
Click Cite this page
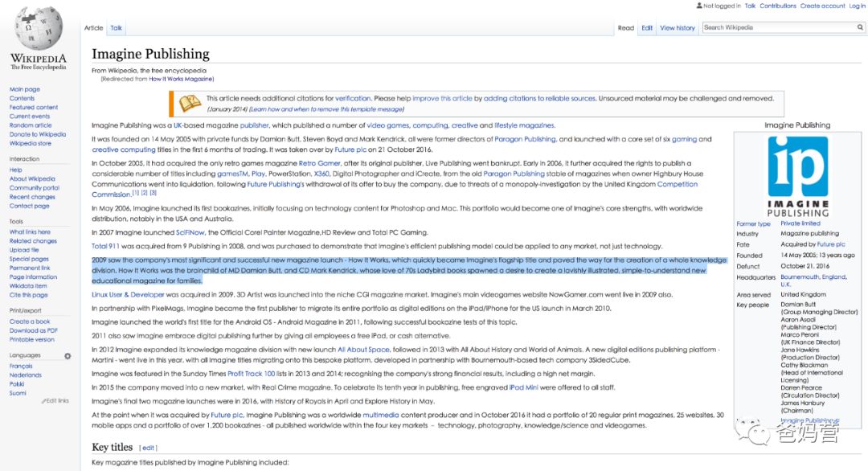coord(28,295)
